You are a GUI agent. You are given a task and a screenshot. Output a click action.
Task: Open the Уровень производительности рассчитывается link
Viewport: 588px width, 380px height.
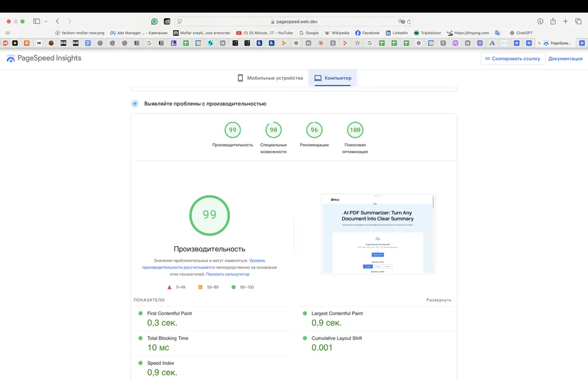(x=204, y=264)
